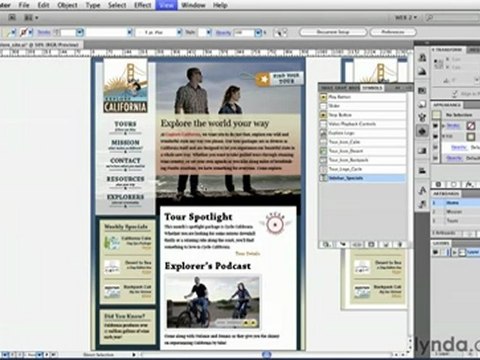This screenshot has width=480, height=360.
Task: Click the Delete Symbol trash icon
Action: pyautogui.click(x=400, y=244)
